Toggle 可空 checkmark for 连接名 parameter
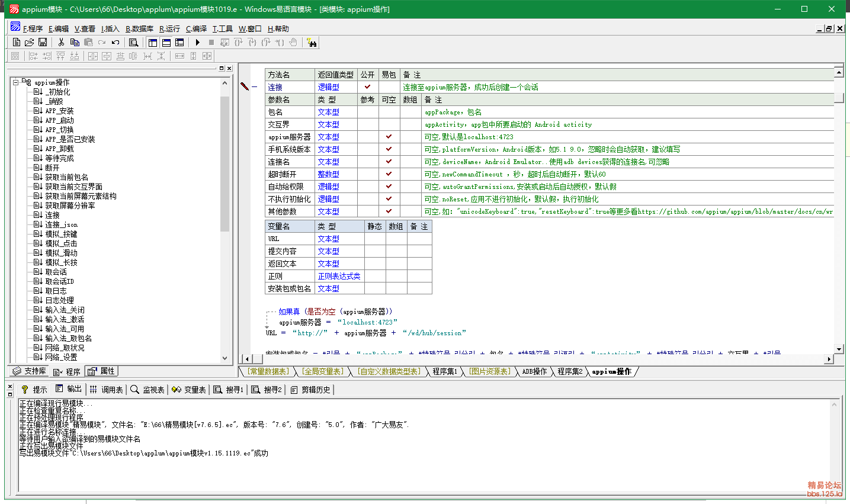The height and width of the screenshot is (504, 850). coord(389,161)
